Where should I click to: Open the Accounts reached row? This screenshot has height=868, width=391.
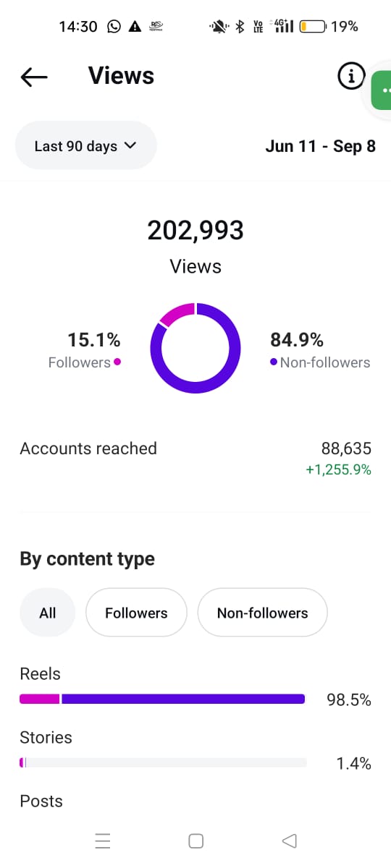click(x=195, y=459)
